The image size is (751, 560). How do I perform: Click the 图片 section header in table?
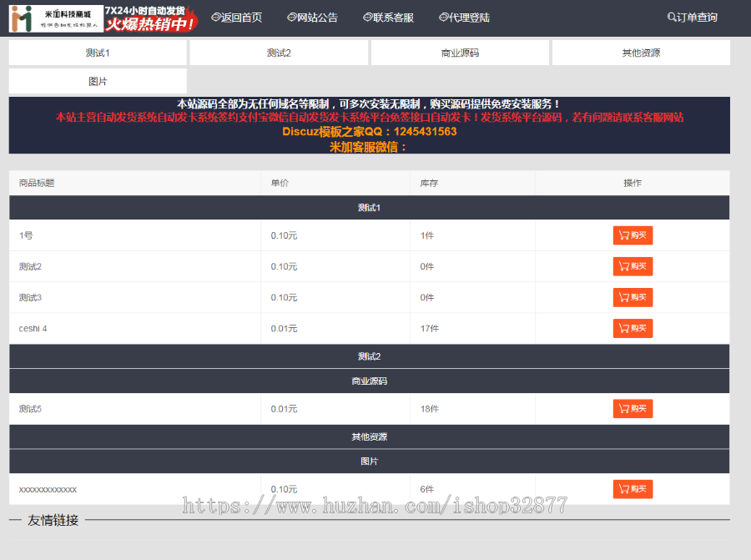click(370, 462)
